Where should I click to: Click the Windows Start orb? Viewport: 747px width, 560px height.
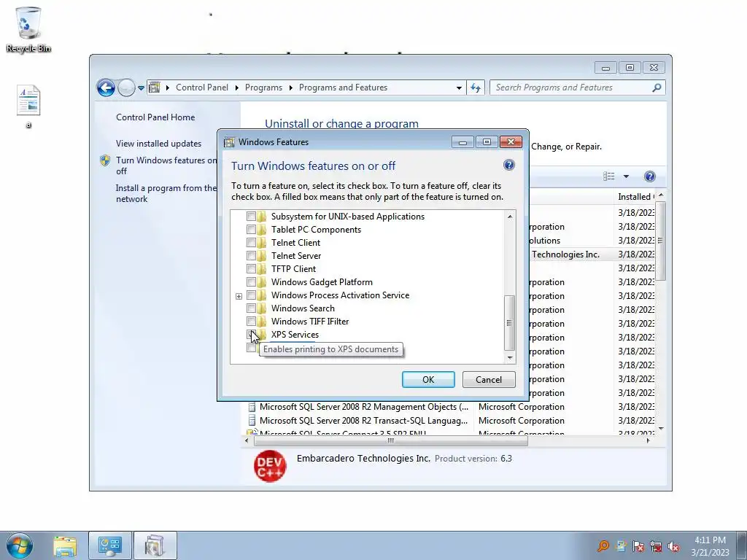pyautogui.click(x=20, y=545)
